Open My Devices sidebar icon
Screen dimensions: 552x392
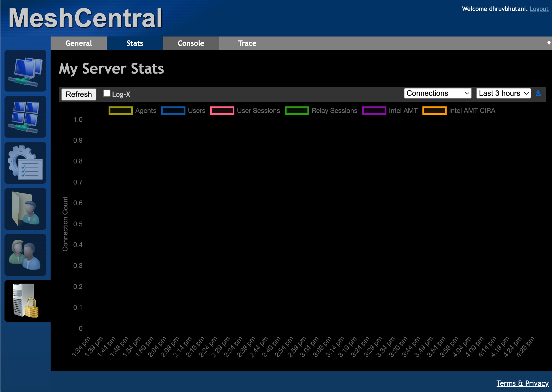[x=25, y=71]
